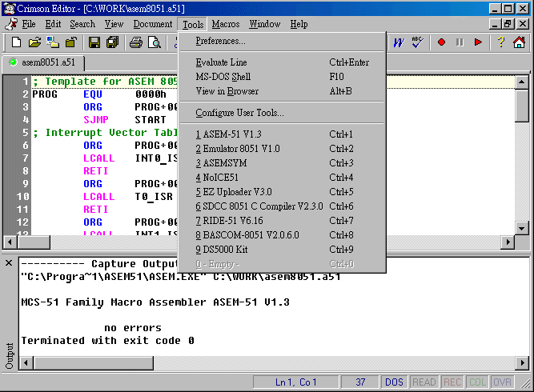Run SDCC 8051 C Compiler V2.3.0
The width and height of the screenshot is (534, 392).
tap(282, 206)
